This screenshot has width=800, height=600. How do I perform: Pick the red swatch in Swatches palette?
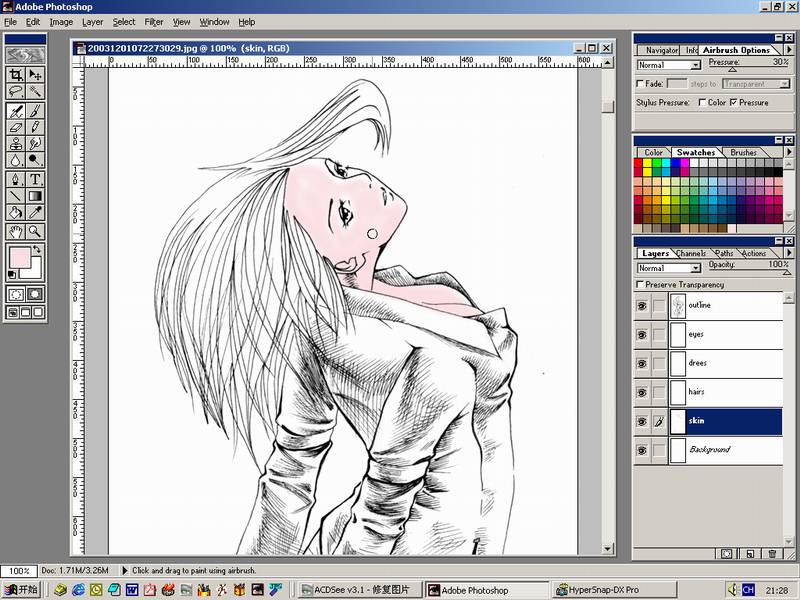click(638, 163)
